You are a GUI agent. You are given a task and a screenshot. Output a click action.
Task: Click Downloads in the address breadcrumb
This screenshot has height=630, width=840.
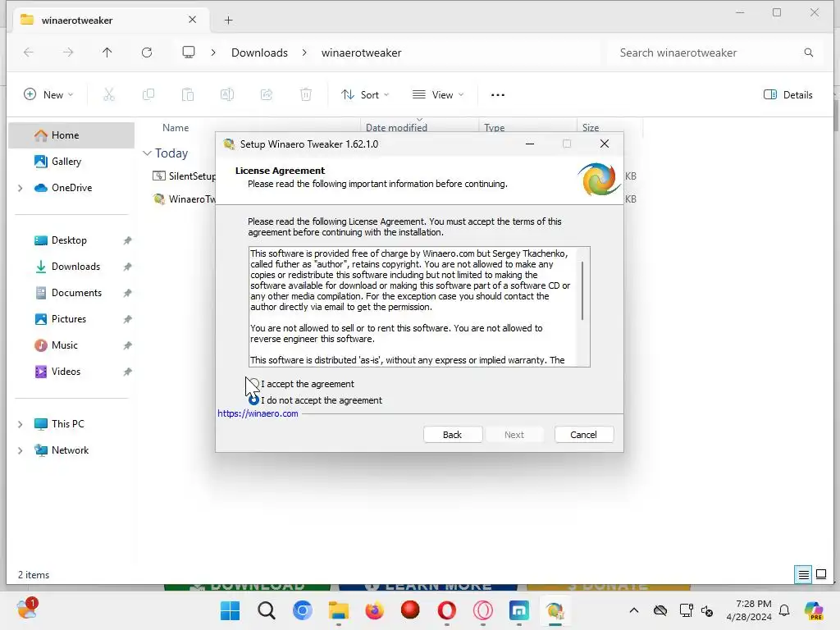(x=259, y=52)
